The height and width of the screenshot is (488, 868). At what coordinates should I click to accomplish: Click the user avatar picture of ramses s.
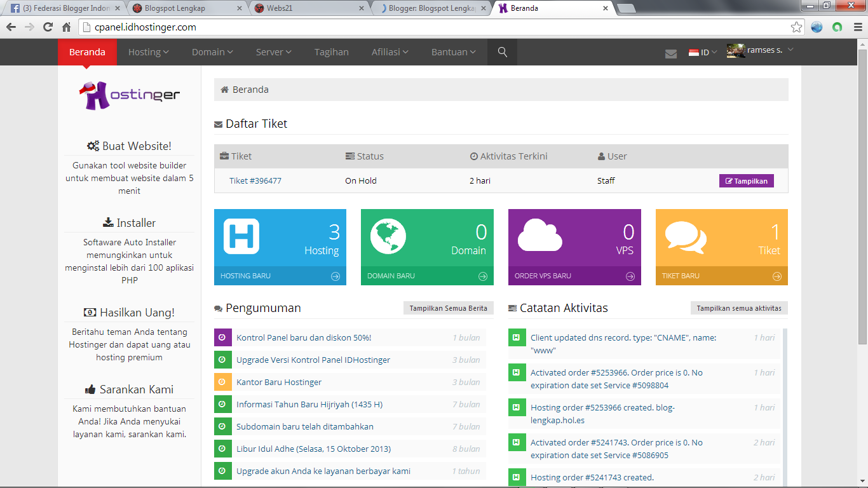point(736,51)
